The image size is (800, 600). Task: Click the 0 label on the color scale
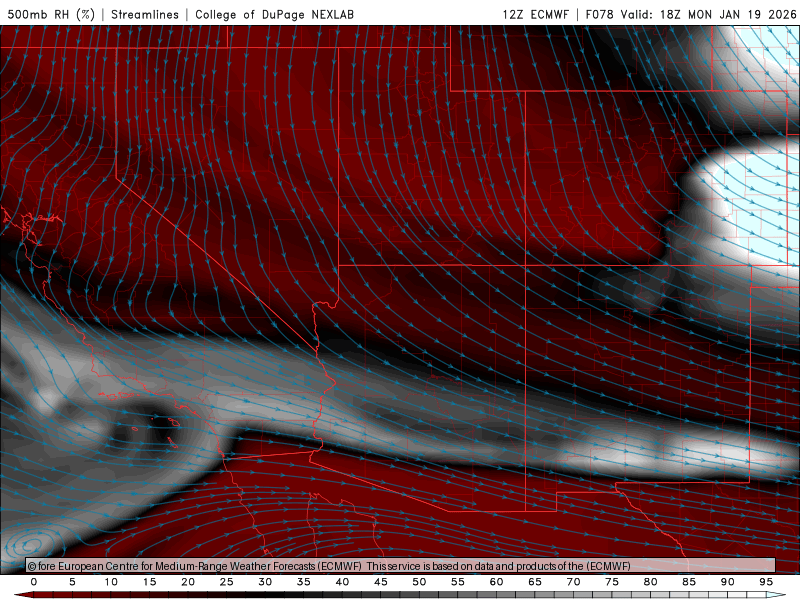click(34, 582)
